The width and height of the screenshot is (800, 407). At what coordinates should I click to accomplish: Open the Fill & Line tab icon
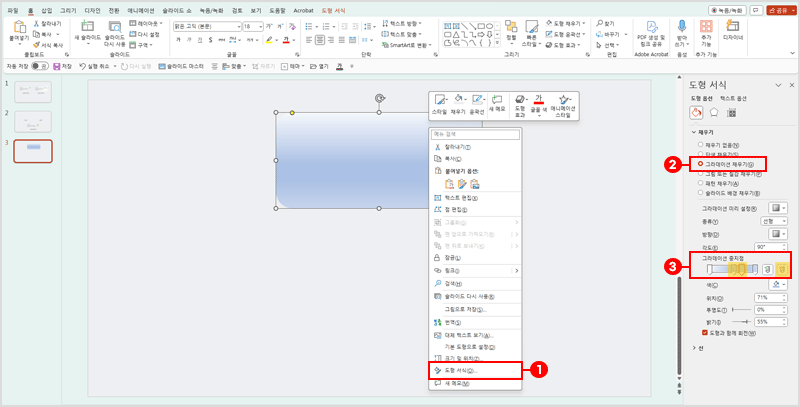pos(697,112)
